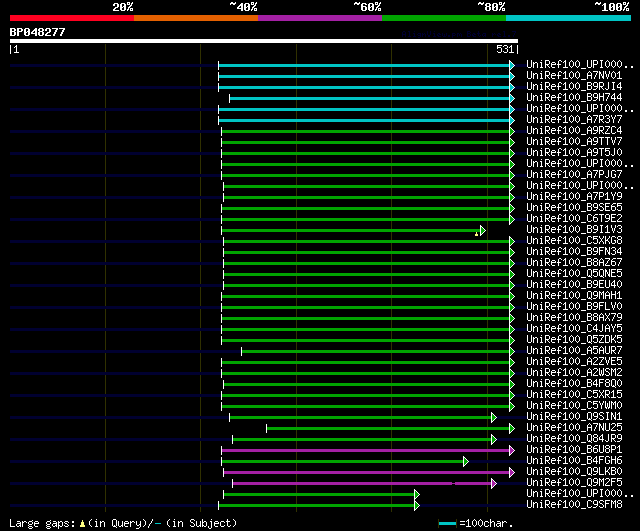This screenshot has height=531, width=640.
Task: Click the white query sequence bar
Action: click(x=264, y=41)
